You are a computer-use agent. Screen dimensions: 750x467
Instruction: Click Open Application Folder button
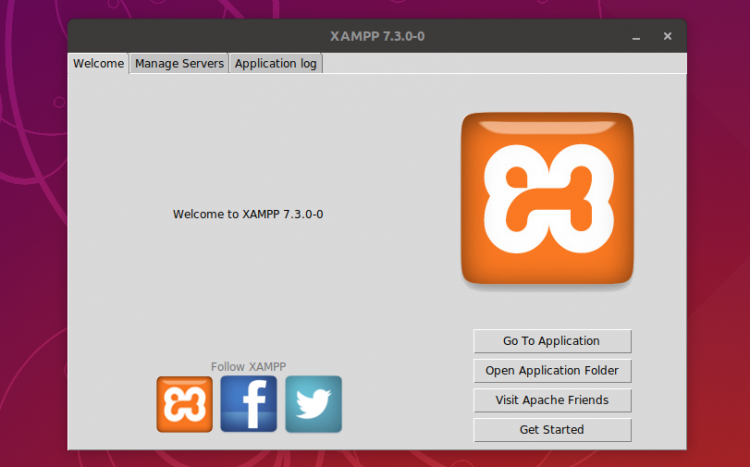pyautogui.click(x=552, y=371)
